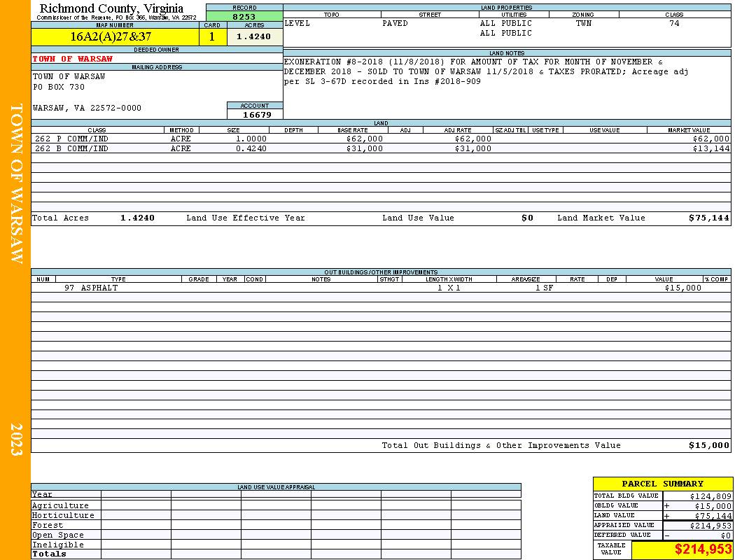Screen dimensions: 735x560
Task: Click street value PAVED
Action: tap(395, 23)
